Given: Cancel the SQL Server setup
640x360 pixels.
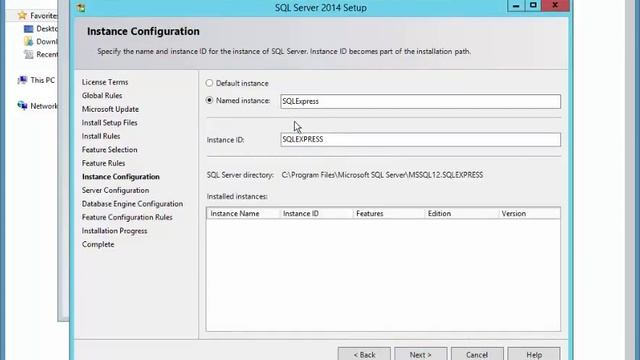Looking at the screenshot, I should 477,354.
